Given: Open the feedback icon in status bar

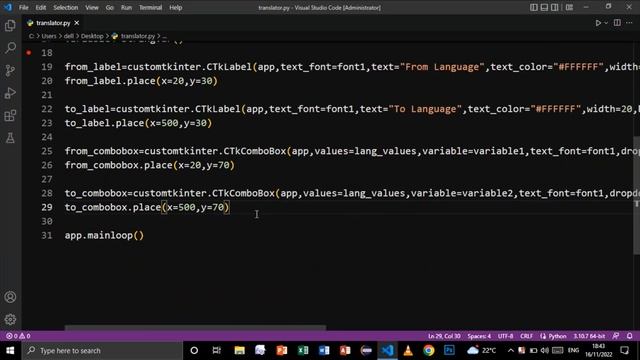Looking at the screenshot, I should [616, 336].
